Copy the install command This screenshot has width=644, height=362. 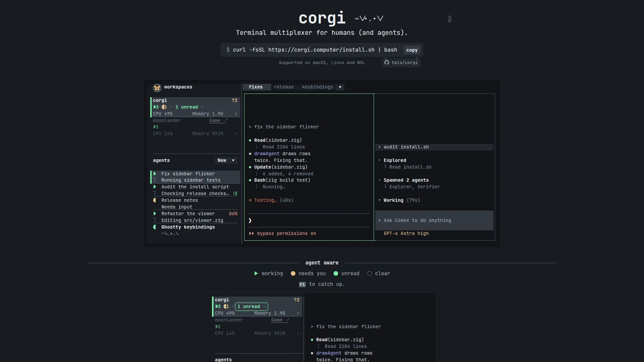tap(412, 50)
